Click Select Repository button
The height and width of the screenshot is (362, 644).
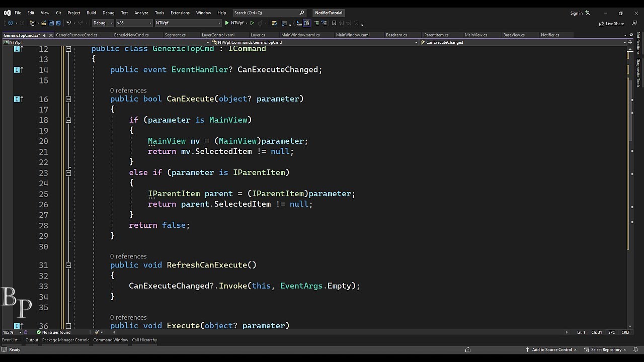605,350
